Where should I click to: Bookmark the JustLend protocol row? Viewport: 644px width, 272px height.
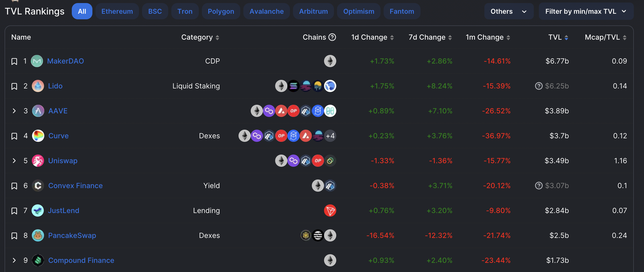pyautogui.click(x=14, y=211)
